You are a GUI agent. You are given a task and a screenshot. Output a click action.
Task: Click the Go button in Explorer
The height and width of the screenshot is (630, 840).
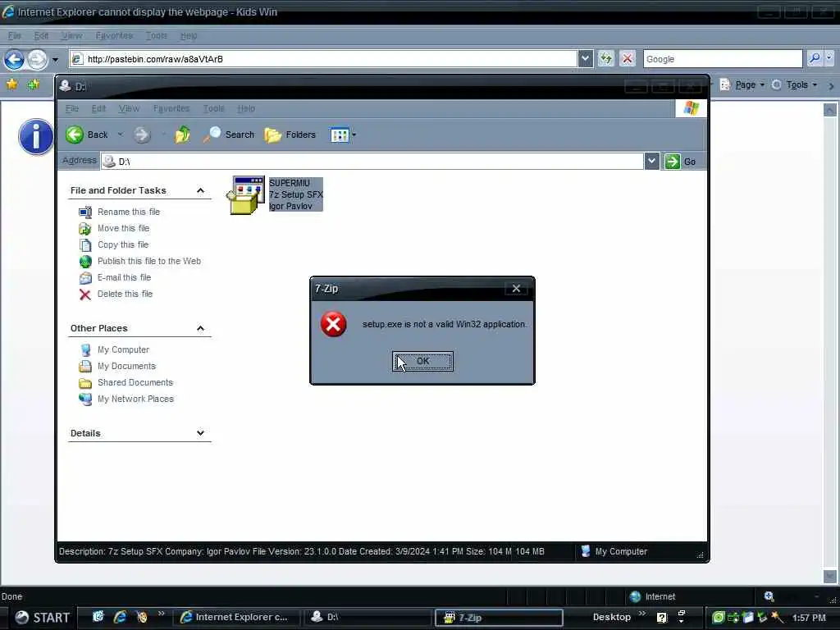(x=680, y=162)
